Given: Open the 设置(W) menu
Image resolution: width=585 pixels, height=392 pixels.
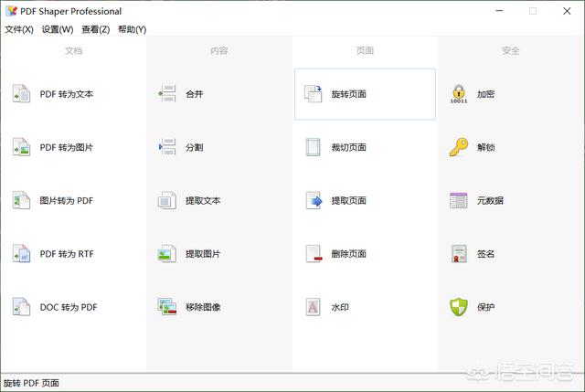Looking at the screenshot, I should tap(58, 29).
